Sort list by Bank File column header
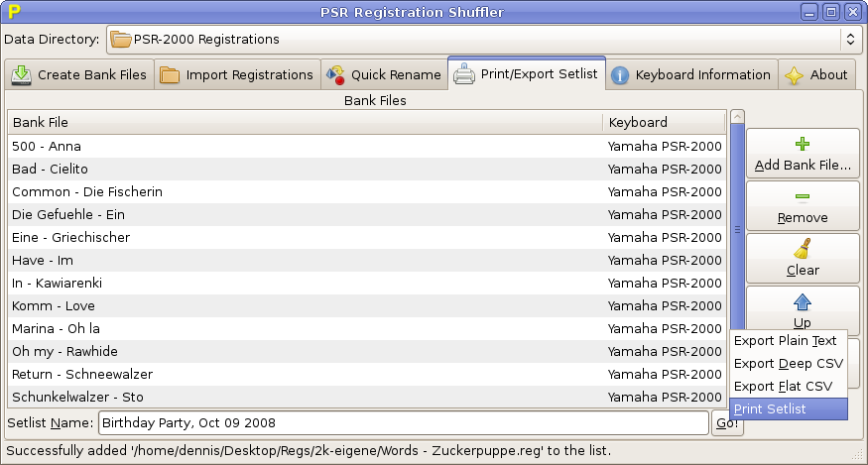 304,122
